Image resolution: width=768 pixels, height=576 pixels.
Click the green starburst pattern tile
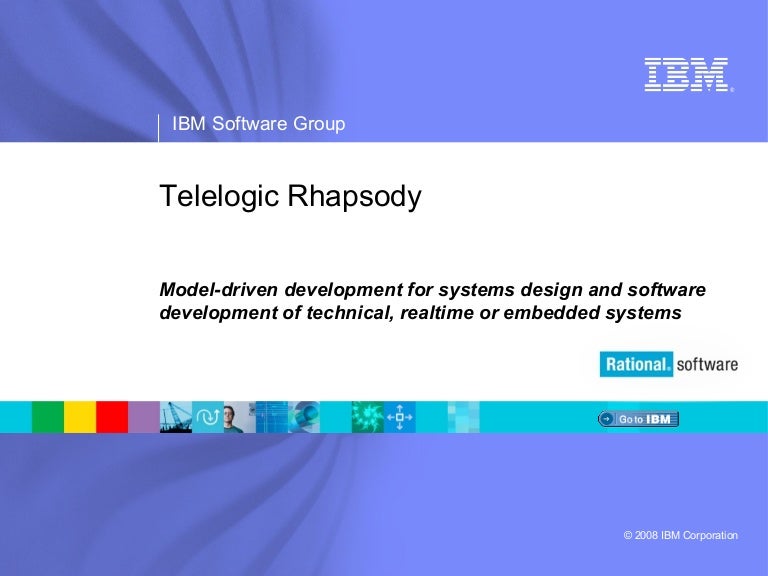pyautogui.click(x=367, y=417)
